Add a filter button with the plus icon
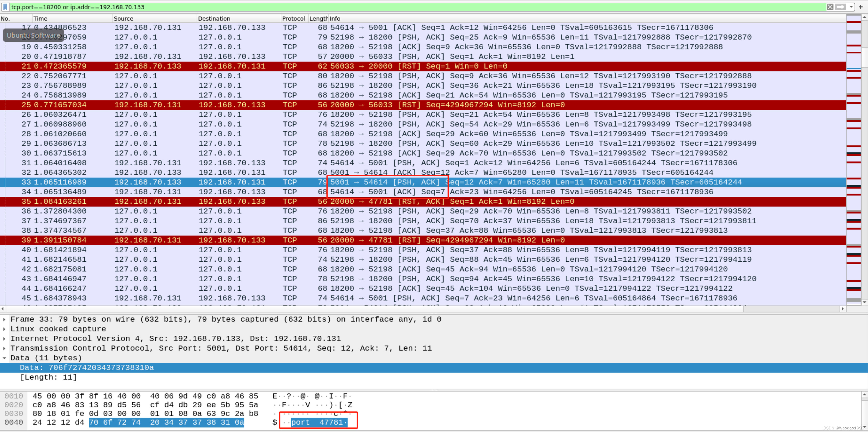Screen dimensions: 868x432 coord(860,7)
